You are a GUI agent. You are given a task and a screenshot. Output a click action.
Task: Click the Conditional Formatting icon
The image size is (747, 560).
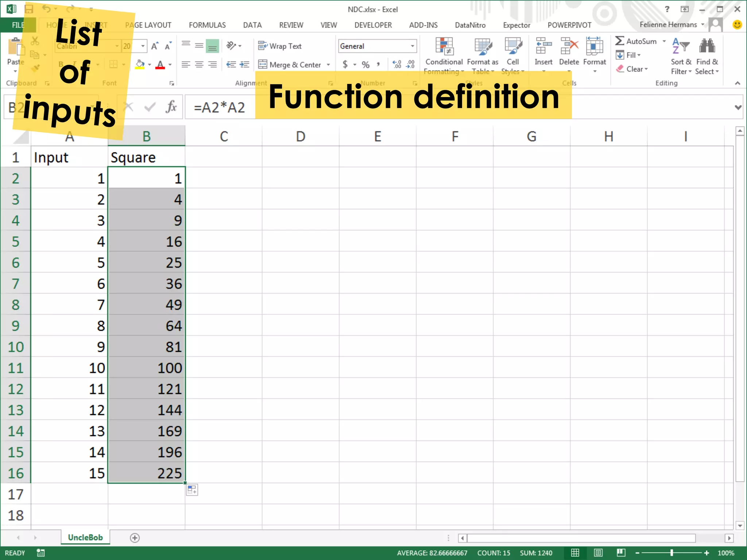click(444, 47)
